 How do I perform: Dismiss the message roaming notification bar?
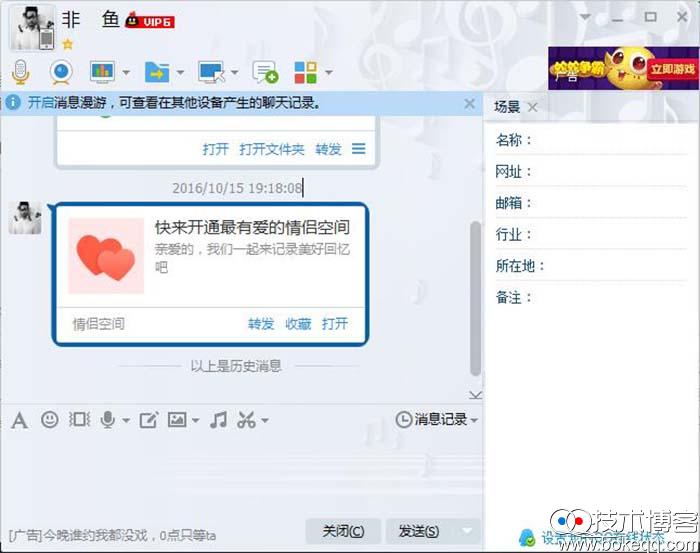pos(470,103)
